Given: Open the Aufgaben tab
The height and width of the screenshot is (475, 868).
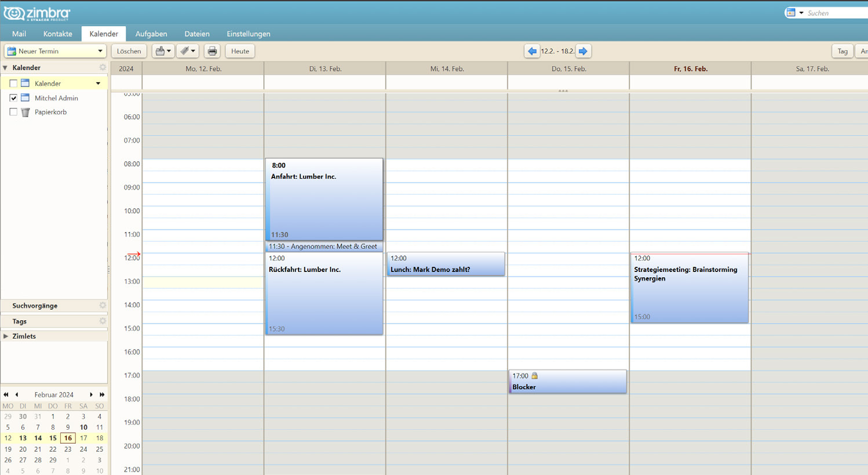Looking at the screenshot, I should [151, 34].
